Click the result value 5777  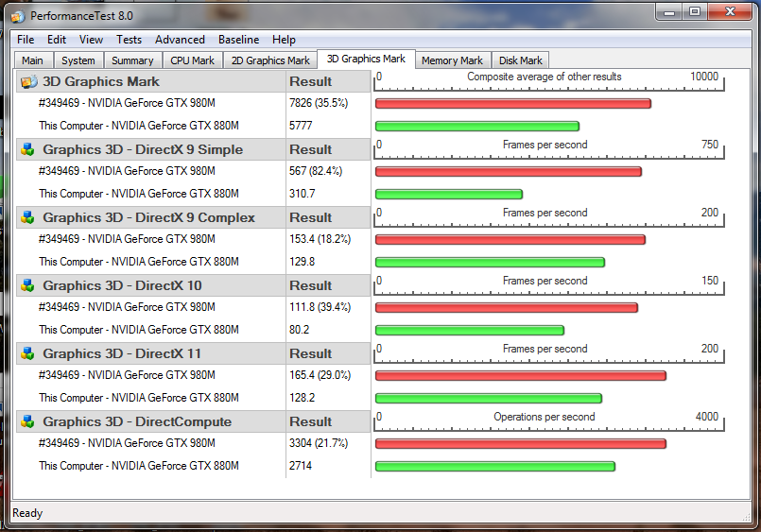pos(301,126)
